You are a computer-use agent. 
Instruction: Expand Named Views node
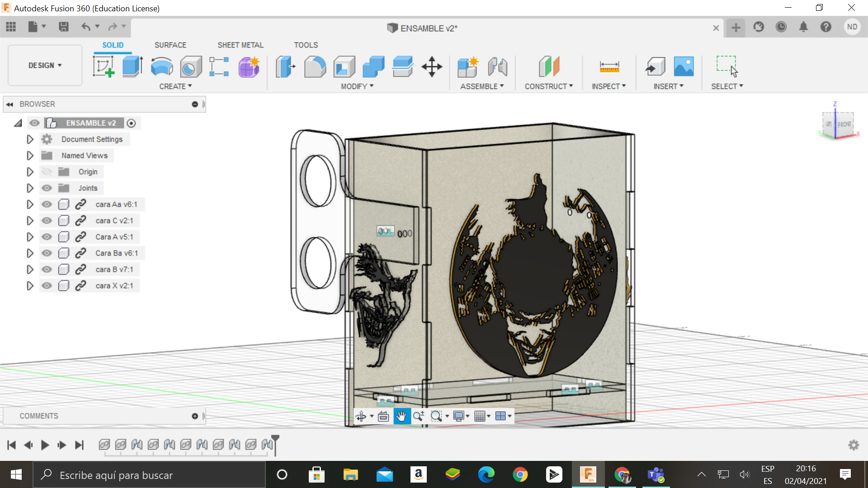click(30, 155)
